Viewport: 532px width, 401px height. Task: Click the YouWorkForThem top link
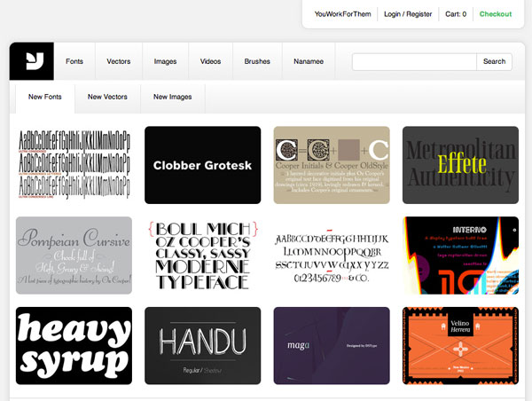(342, 14)
